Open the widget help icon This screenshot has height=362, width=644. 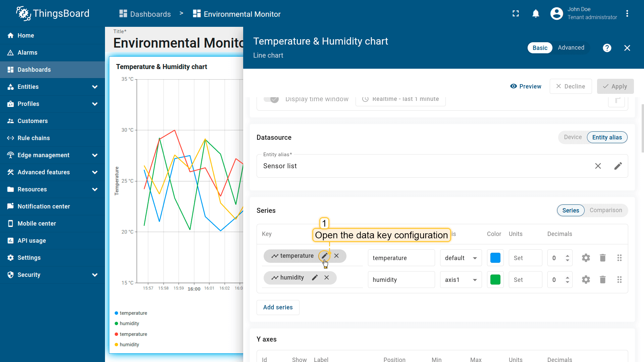[x=607, y=48]
